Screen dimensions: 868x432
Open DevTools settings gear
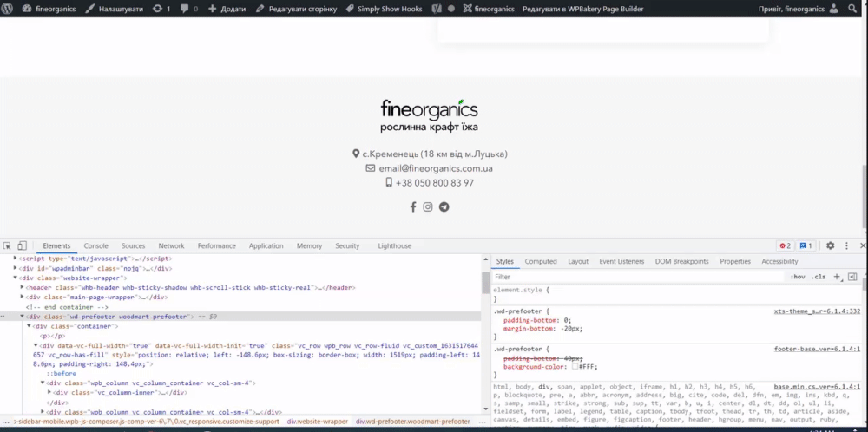(x=831, y=245)
